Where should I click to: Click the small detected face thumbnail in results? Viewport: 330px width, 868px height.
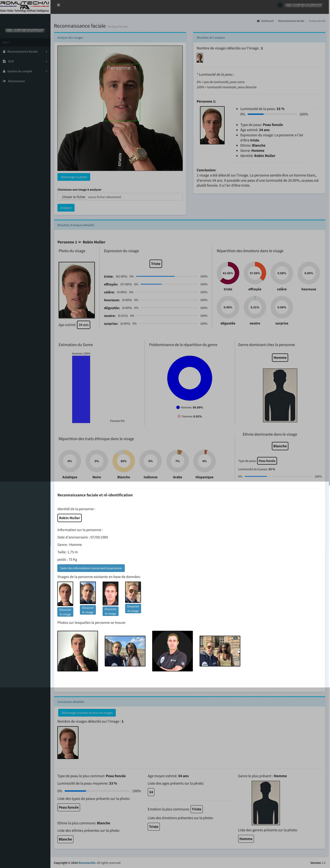pos(200,58)
